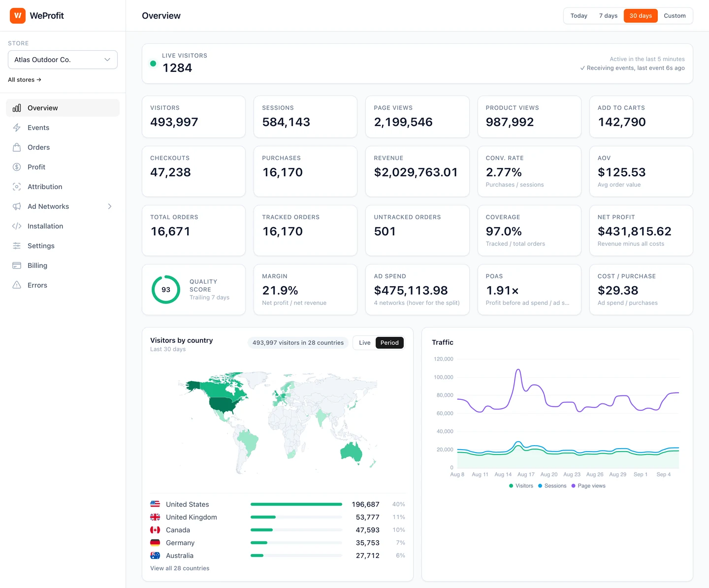Viewport: 709px width, 588px height.
Task: Open the Atlas Outdoor Co. store dropdown
Action: pos(63,60)
